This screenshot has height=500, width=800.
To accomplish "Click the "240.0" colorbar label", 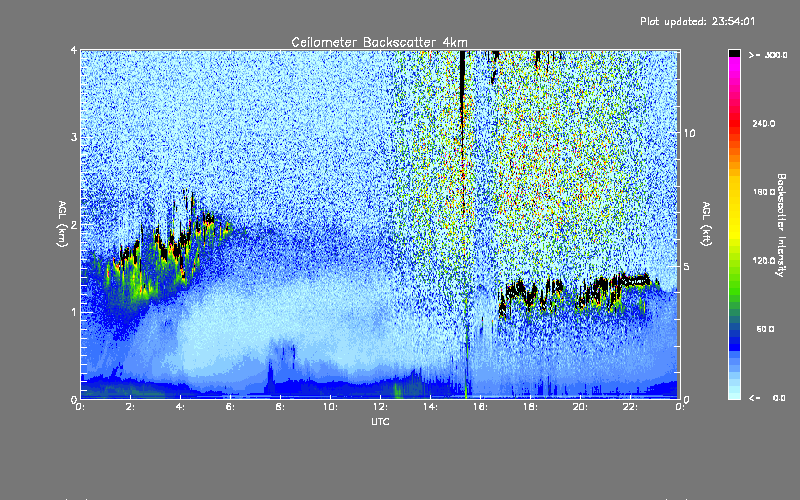I will [x=764, y=123].
